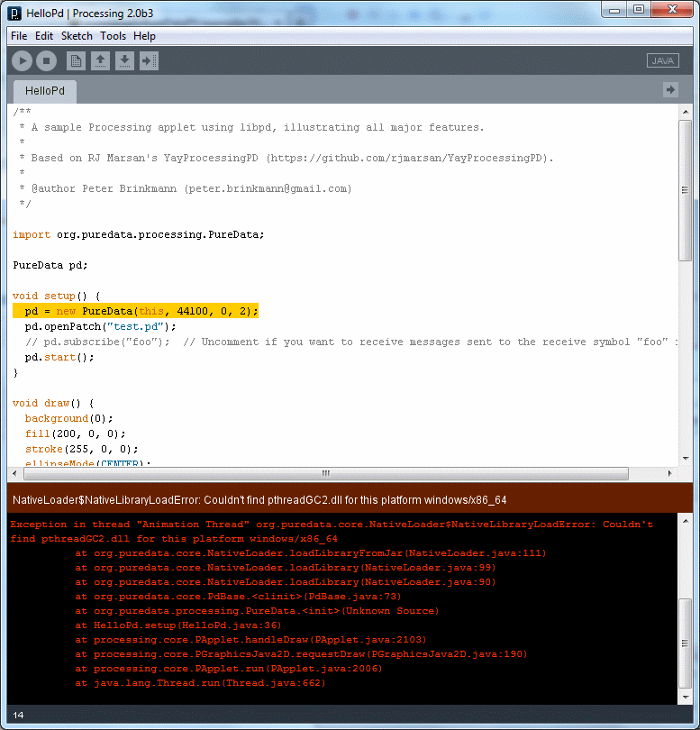Open a sketch with the up-arrow icon
This screenshot has width=700, height=730.
100,61
